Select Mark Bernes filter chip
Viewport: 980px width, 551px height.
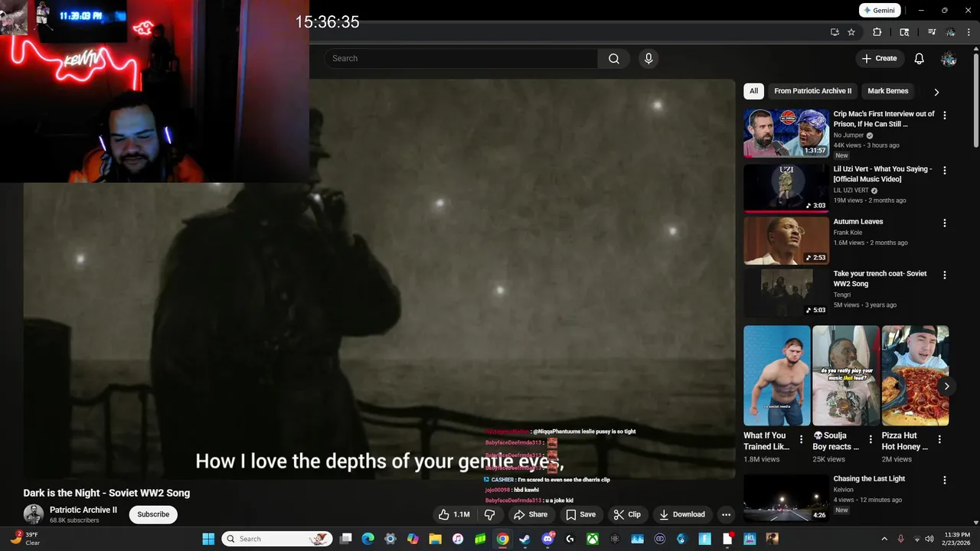(x=887, y=91)
